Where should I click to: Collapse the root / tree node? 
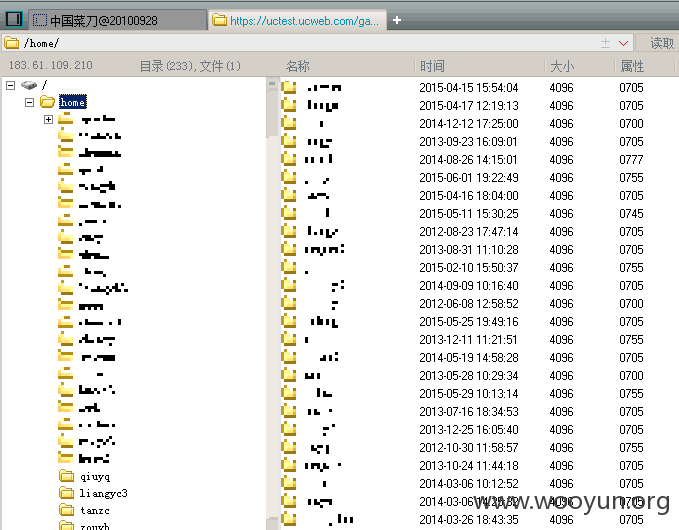point(10,85)
